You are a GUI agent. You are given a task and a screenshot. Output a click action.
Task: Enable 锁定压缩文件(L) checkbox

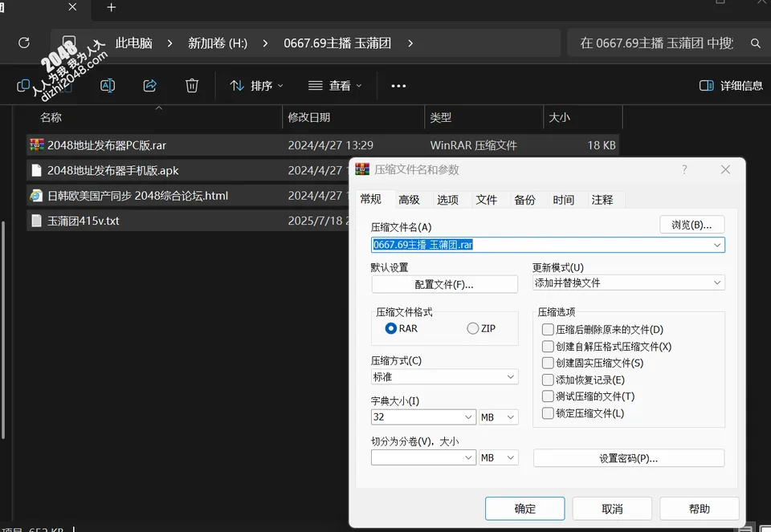pyautogui.click(x=548, y=413)
